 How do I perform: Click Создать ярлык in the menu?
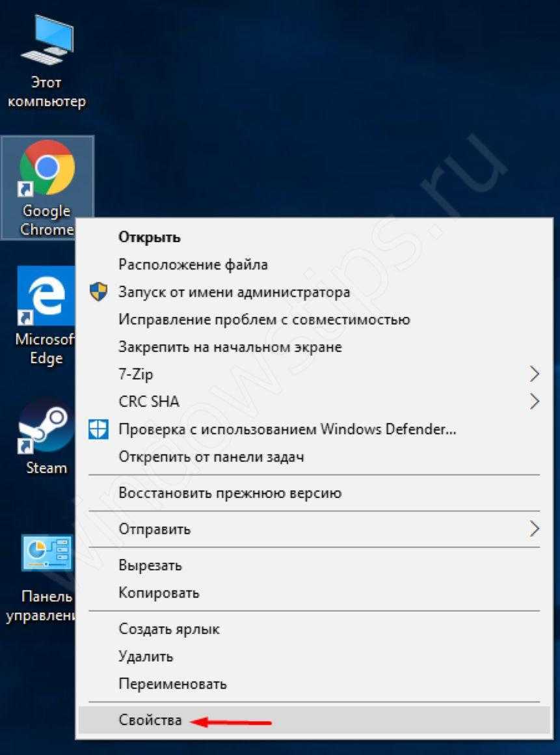pyautogui.click(x=168, y=629)
